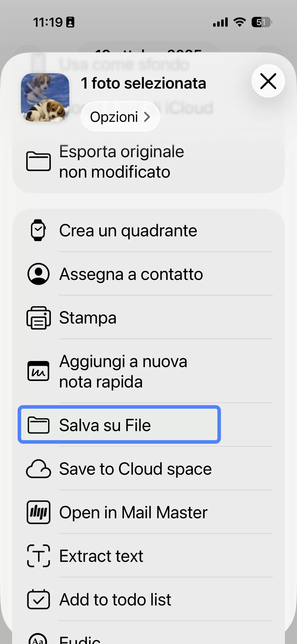This screenshot has height=644, width=297.
Task: Open the Mail Master app icon
Action: point(39,512)
